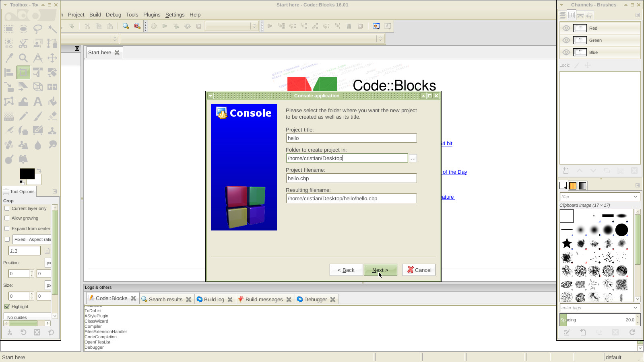644x362 pixels.
Task: Uncheck the Highlight checkbox
Action: click(x=7, y=306)
